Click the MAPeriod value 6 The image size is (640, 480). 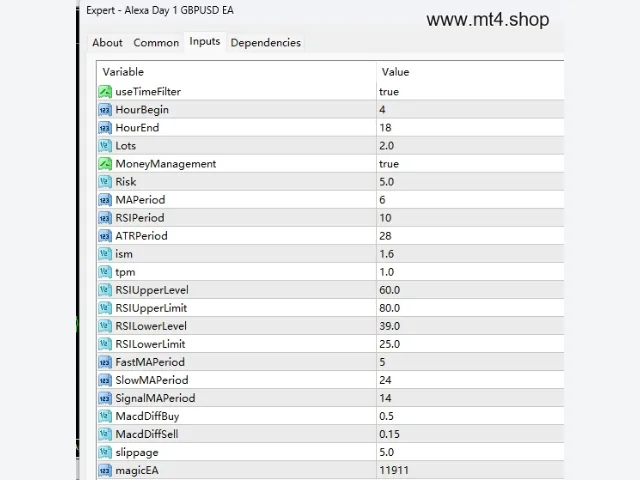[382, 200]
